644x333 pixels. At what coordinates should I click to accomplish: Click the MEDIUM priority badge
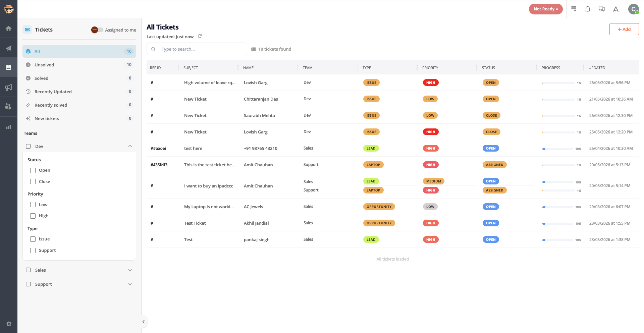click(x=433, y=181)
